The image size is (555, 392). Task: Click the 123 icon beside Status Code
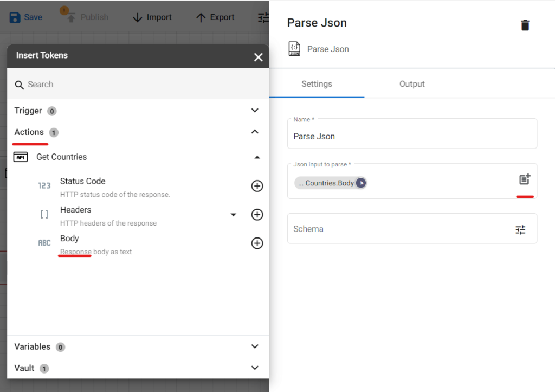click(44, 185)
